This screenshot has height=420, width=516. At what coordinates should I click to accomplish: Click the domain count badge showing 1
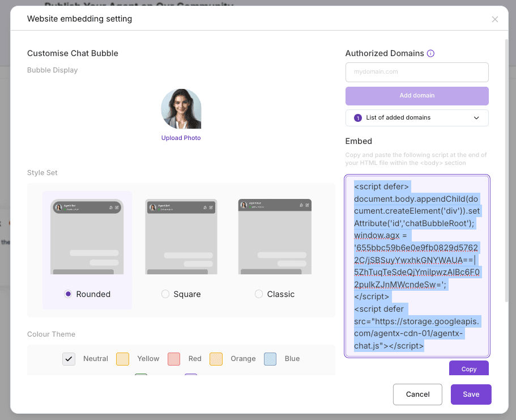pyautogui.click(x=358, y=118)
